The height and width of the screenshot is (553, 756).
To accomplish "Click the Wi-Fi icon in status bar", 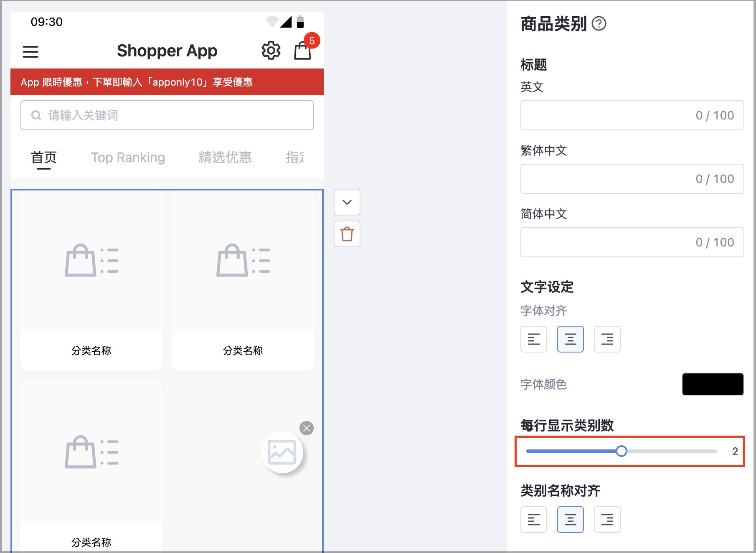I will tap(272, 22).
